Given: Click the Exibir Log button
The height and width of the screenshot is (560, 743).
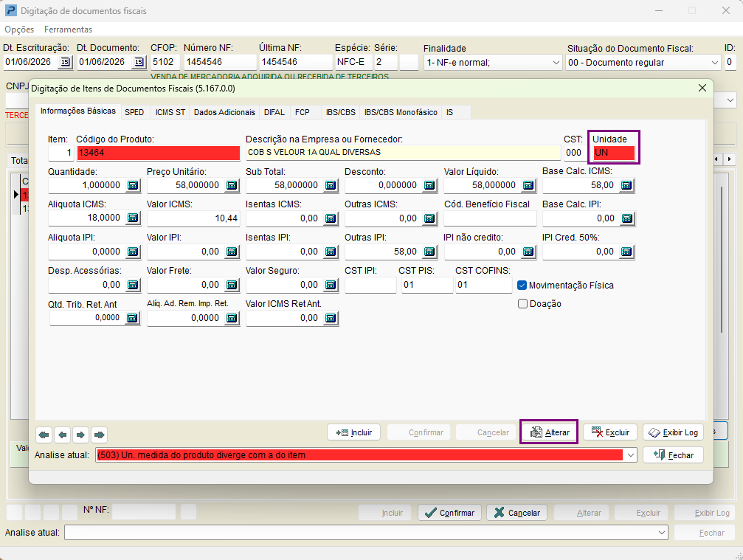Looking at the screenshot, I should (673, 432).
